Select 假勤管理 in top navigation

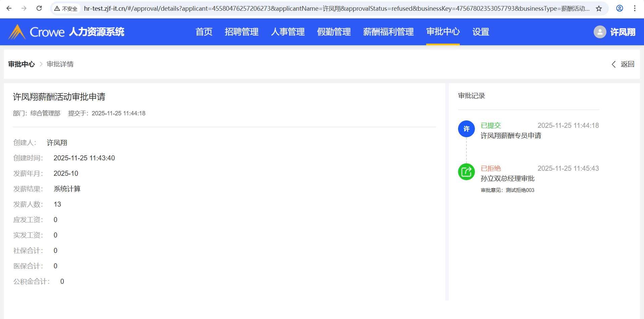pos(334,32)
